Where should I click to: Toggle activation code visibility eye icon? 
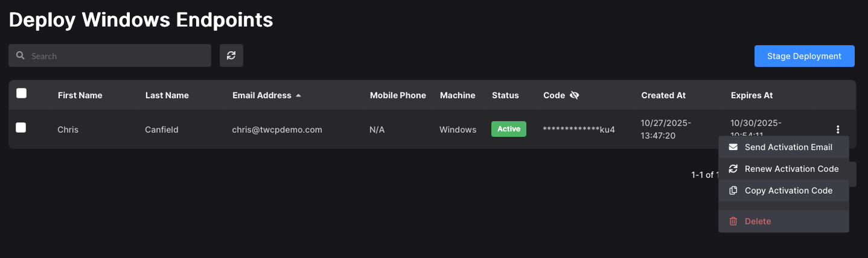coord(574,95)
